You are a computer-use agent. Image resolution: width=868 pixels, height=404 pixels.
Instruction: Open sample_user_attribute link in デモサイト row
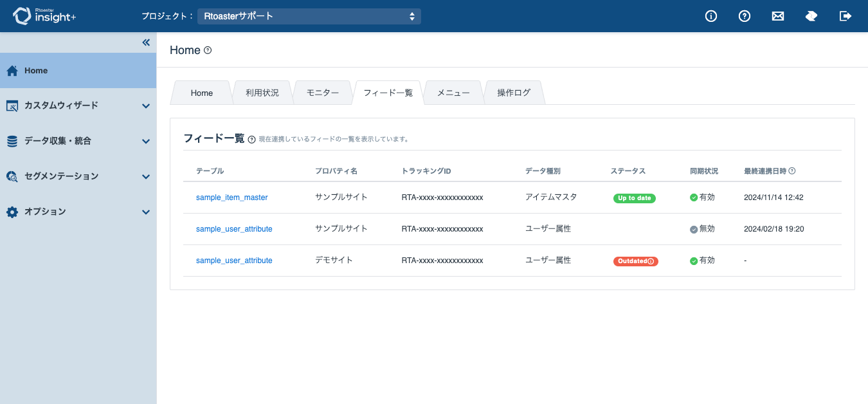(x=234, y=261)
